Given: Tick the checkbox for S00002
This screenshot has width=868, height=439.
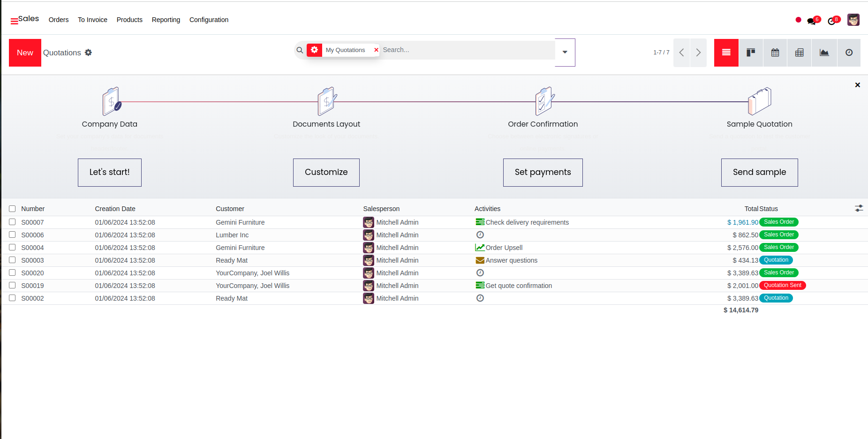Looking at the screenshot, I should point(12,298).
